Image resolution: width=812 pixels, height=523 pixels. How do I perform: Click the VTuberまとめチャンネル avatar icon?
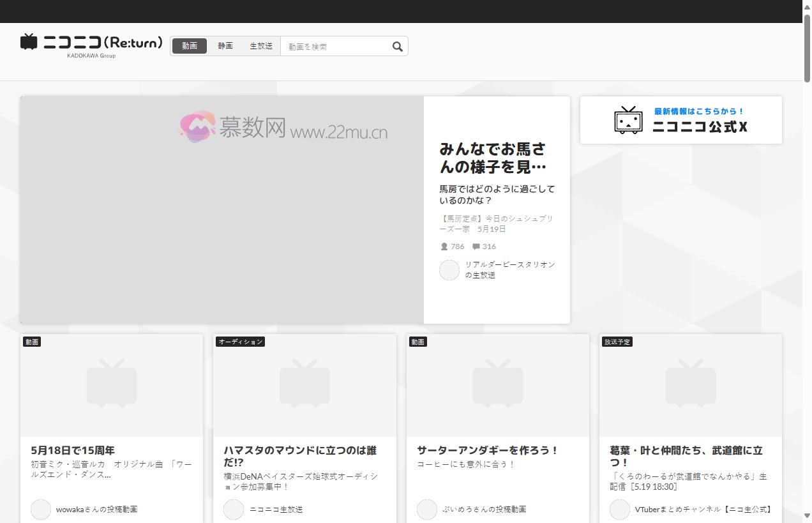[619, 509]
